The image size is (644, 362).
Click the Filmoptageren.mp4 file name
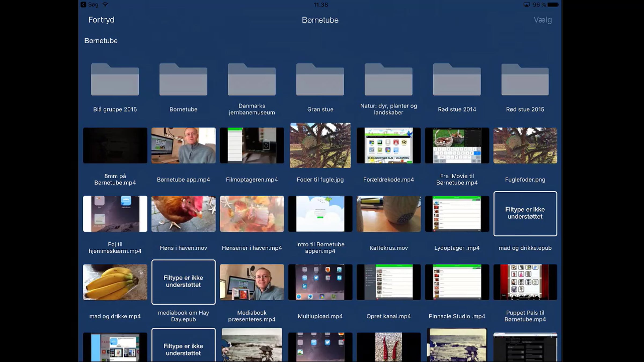(252, 180)
